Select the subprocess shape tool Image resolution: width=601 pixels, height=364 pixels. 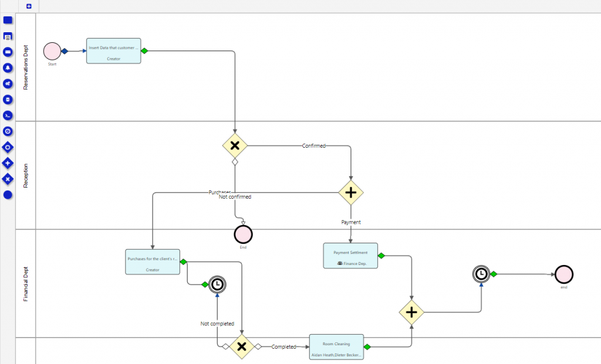pyautogui.click(x=8, y=36)
